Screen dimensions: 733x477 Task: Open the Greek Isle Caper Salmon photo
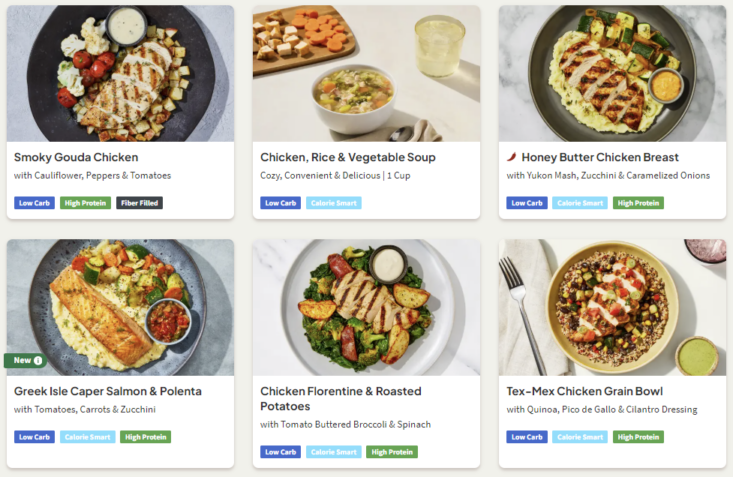pos(120,305)
